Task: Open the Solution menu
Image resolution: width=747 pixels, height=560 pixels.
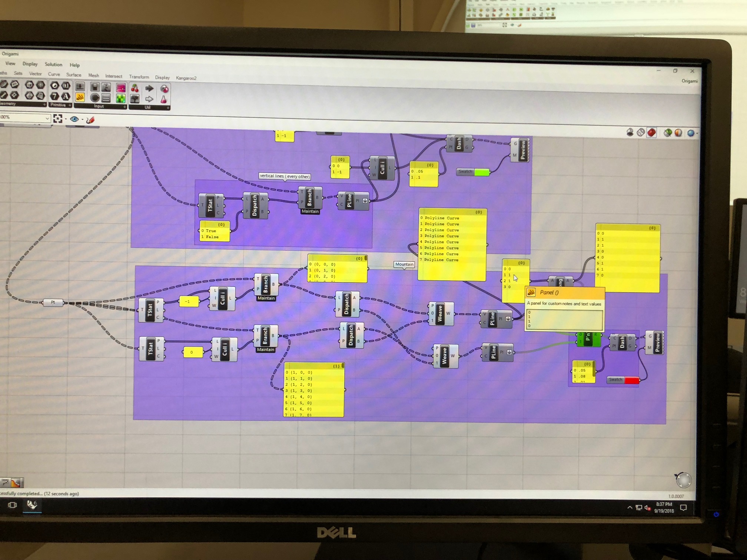Action: coord(53,64)
